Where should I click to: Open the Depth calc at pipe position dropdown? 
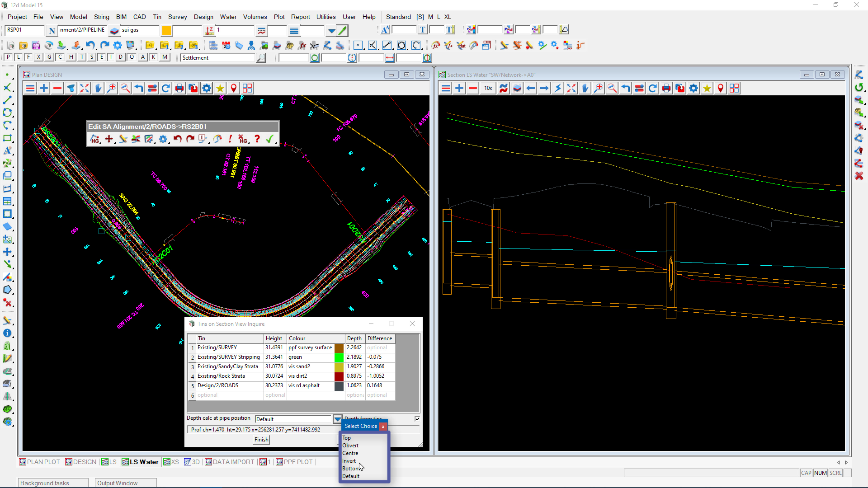point(337,419)
